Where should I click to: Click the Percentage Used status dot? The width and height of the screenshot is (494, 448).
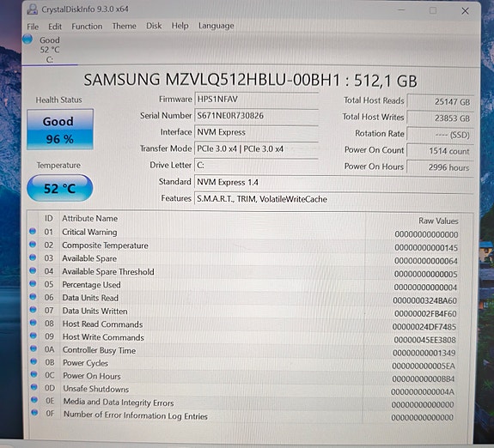tap(34, 283)
